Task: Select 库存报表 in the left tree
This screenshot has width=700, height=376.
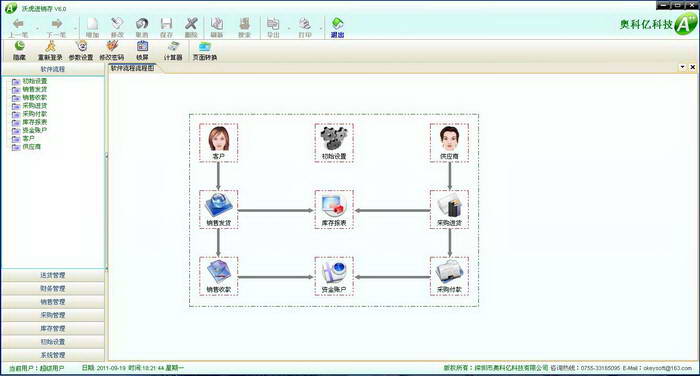Action: tap(35, 122)
